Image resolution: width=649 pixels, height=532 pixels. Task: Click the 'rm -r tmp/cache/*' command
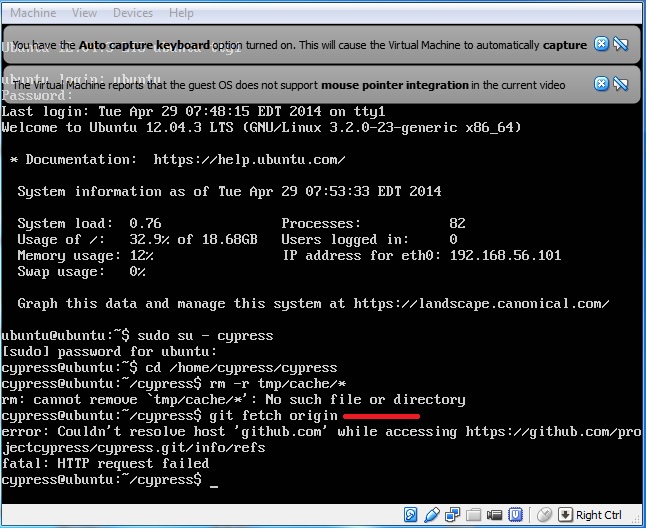pyautogui.click(x=277, y=384)
